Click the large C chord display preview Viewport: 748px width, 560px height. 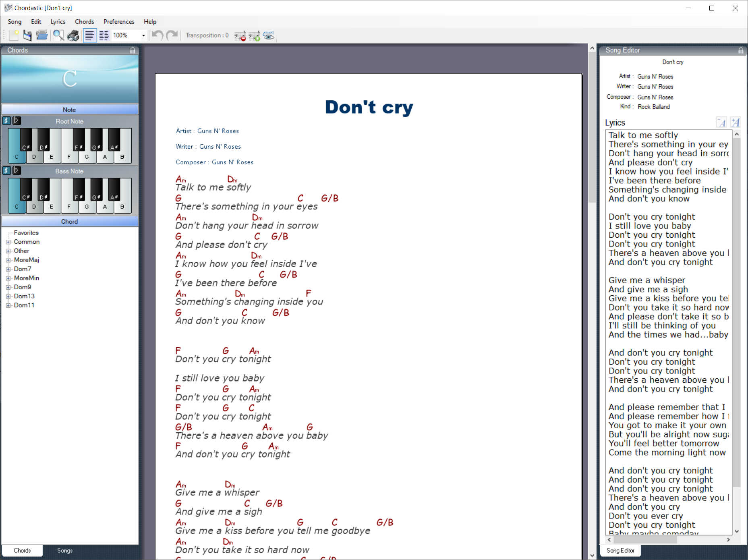click(x=70, y=79)
